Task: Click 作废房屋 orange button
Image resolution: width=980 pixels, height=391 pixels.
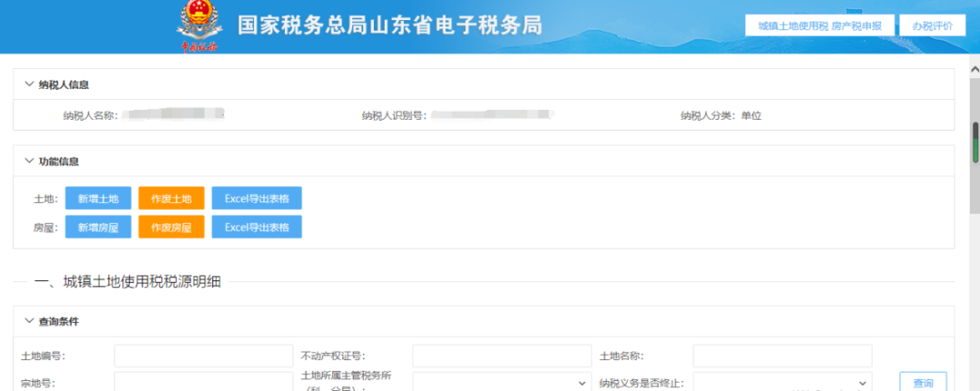Action: tap(171, 227)
